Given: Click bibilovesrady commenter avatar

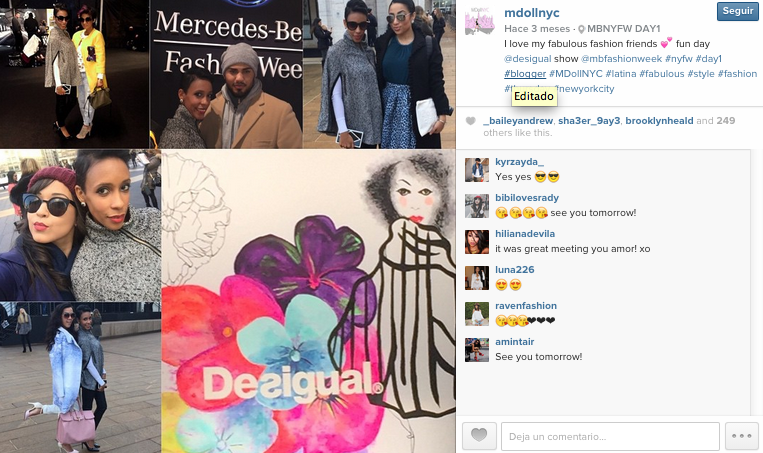Looking at the screenshot, I should click(x=477, y=206).
